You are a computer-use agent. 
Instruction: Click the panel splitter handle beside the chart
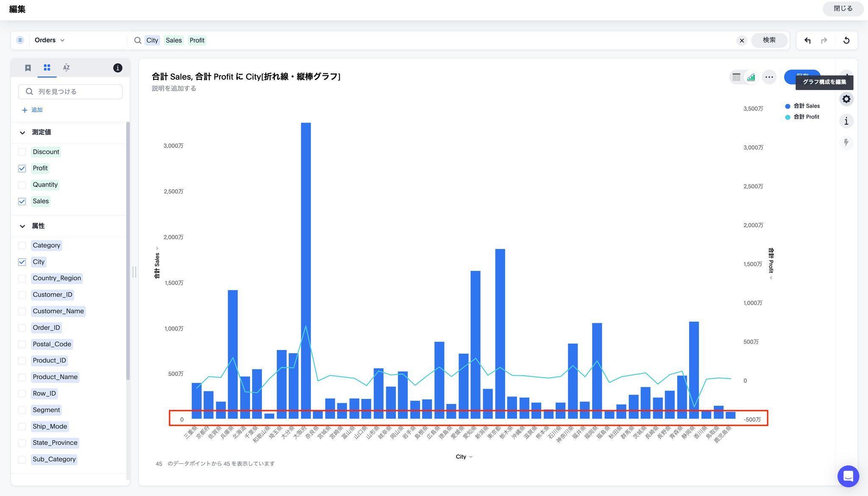[x=134, y=272]
